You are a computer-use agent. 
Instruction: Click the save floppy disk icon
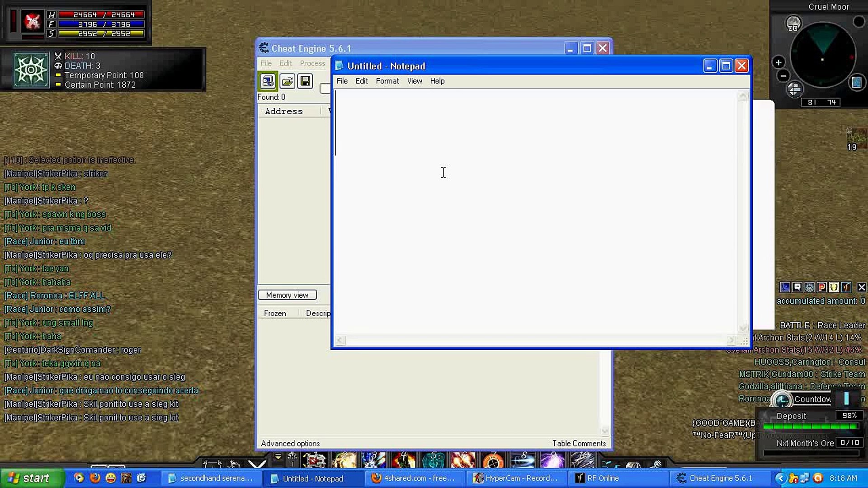(306, 81)
